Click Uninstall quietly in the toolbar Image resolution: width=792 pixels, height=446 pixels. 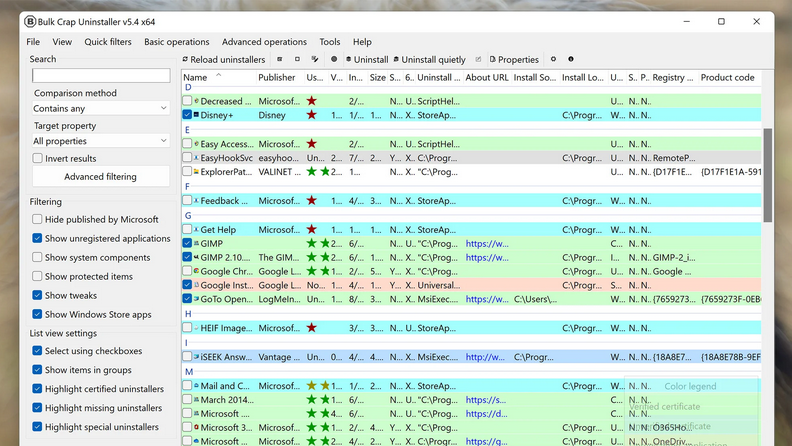pos(430,60)
